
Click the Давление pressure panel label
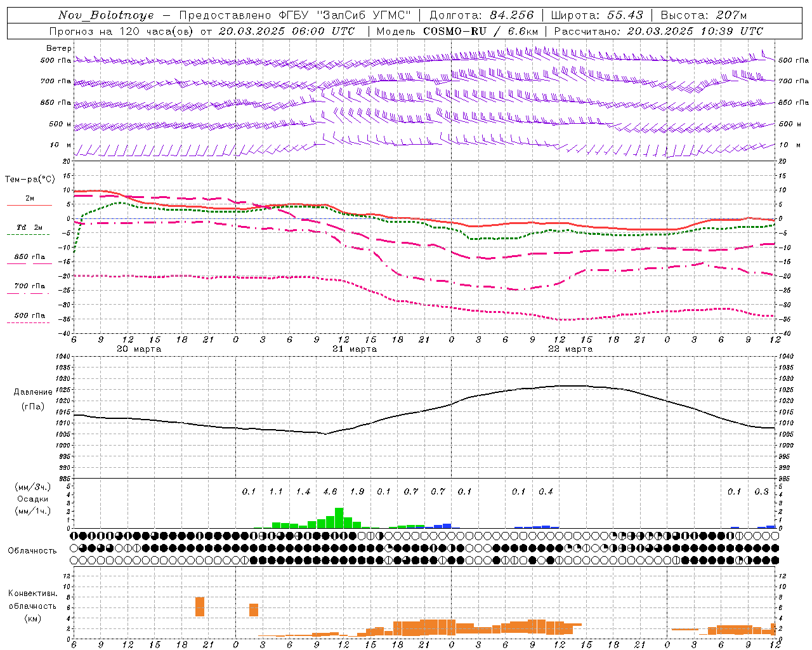[x=33, y=392]
